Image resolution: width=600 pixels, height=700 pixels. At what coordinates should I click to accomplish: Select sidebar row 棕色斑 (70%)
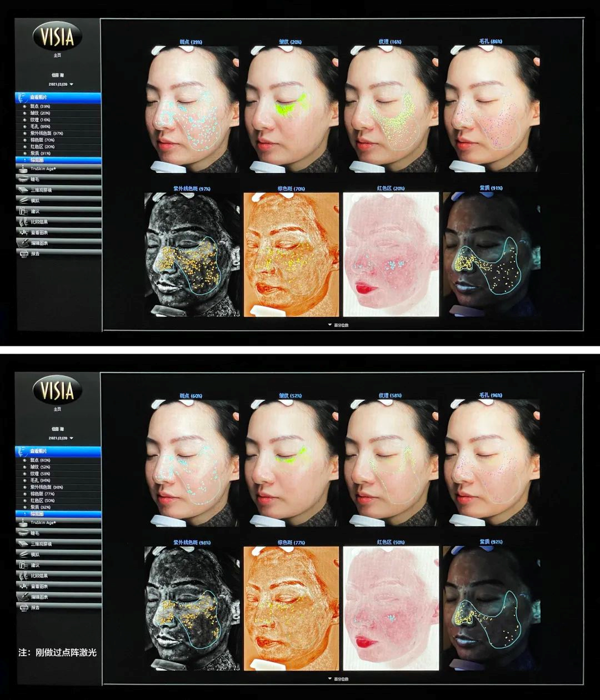58,140
